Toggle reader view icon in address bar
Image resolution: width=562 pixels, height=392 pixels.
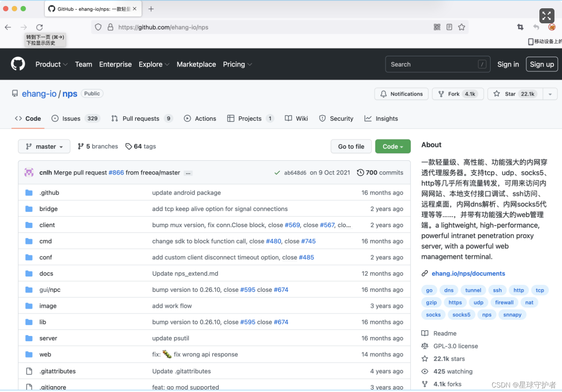pyautogui.click(x=449, y=27)
